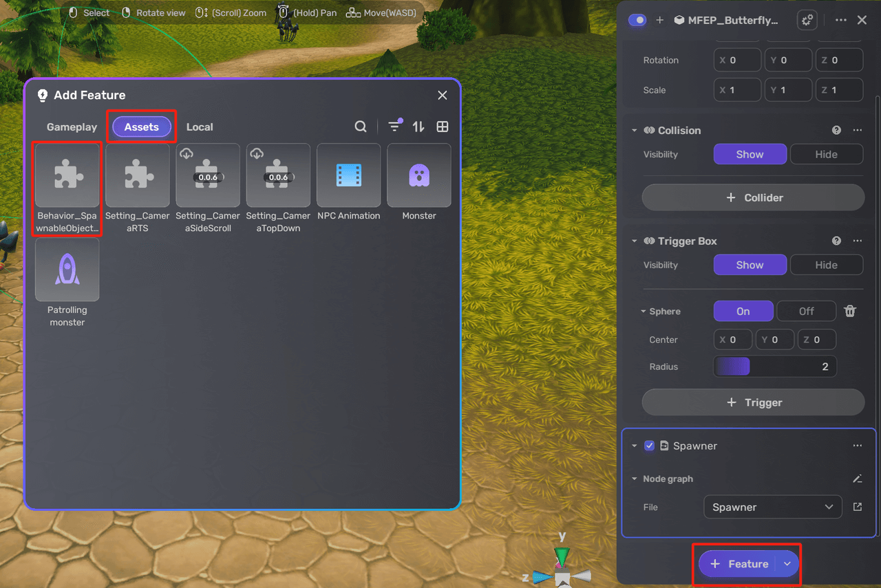
Task: Select the NPC Animation asset
Action: pyautogui.click(x=348, y=175)
